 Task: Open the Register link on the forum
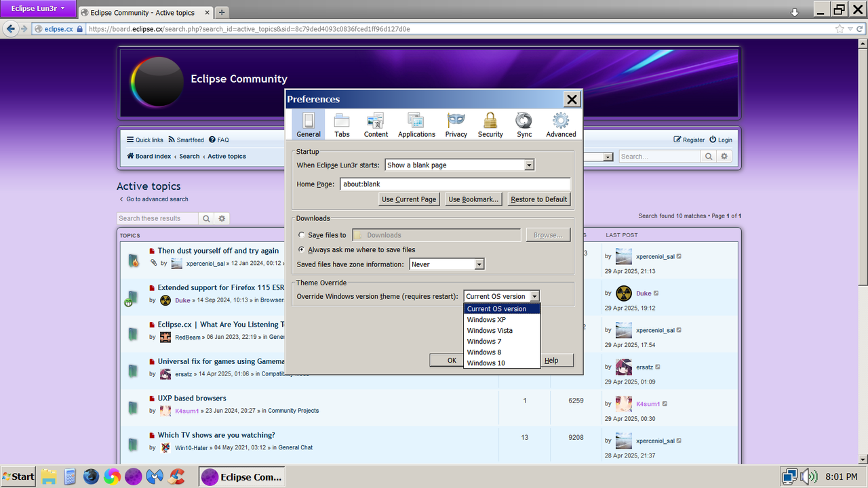[689, 140]
